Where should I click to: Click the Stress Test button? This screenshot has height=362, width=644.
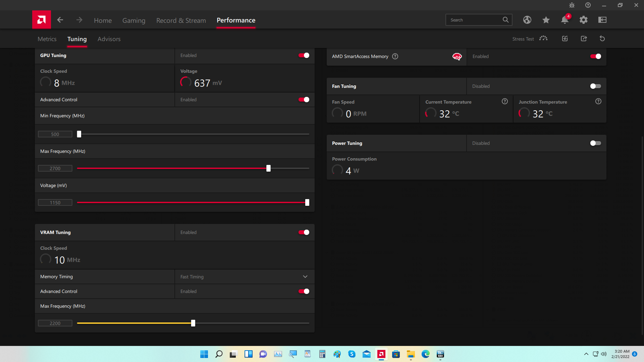(523, 39)
